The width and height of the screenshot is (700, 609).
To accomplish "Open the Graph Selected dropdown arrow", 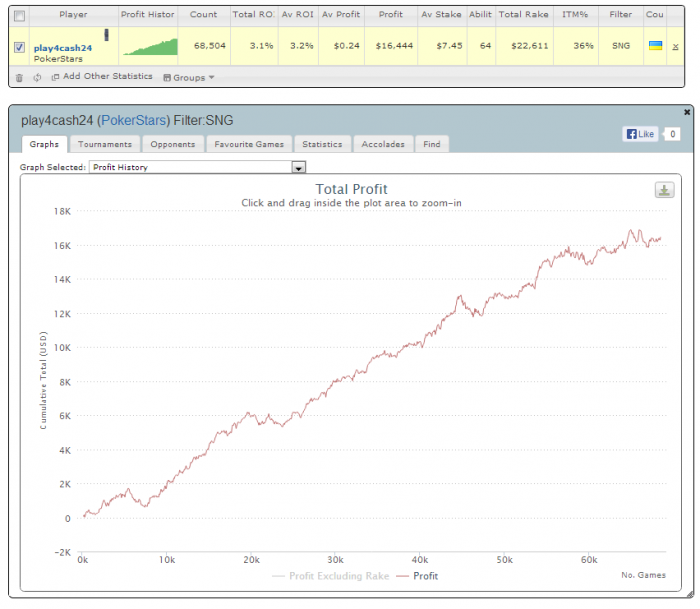I will click(298, 167).
